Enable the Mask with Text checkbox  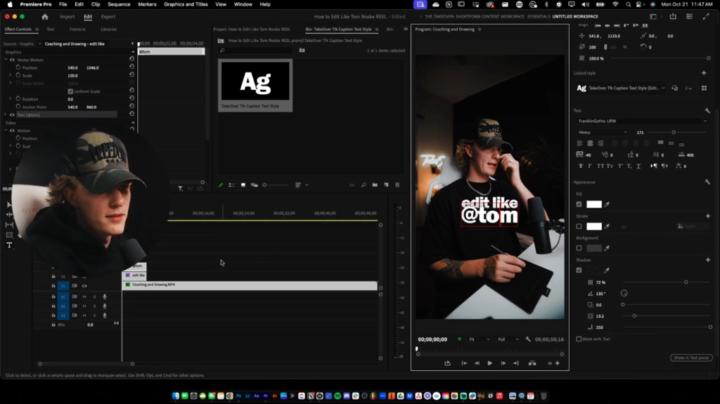click(579, 339)
